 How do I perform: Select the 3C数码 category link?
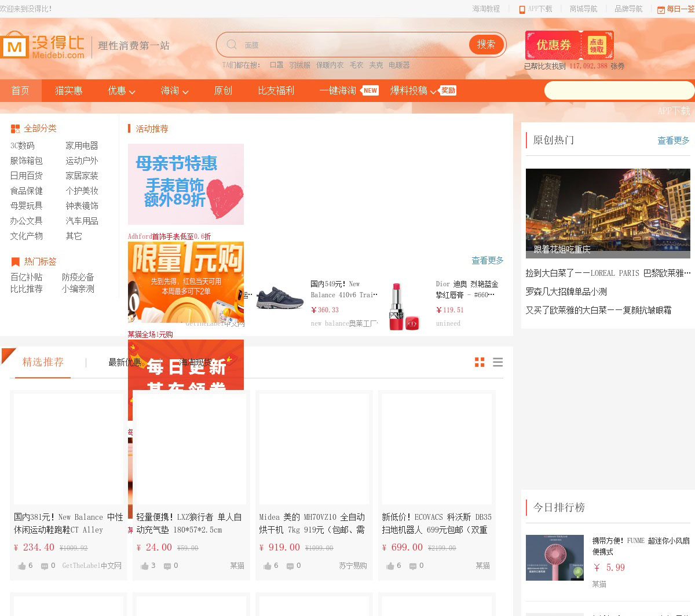(22, 145)
